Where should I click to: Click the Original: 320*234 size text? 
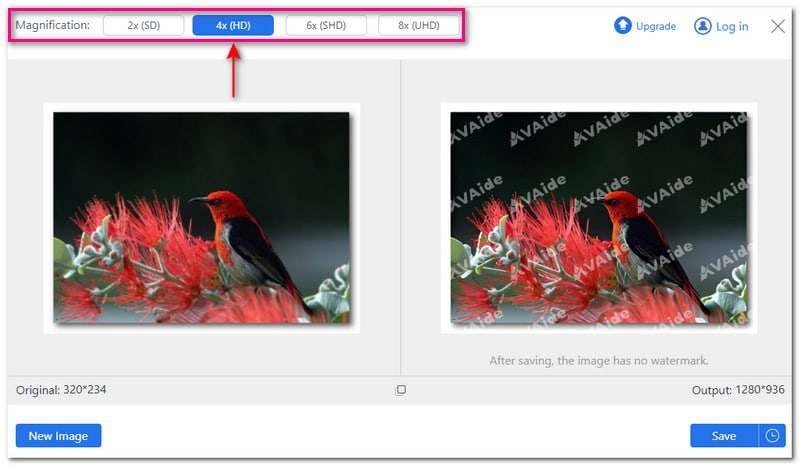61,390
